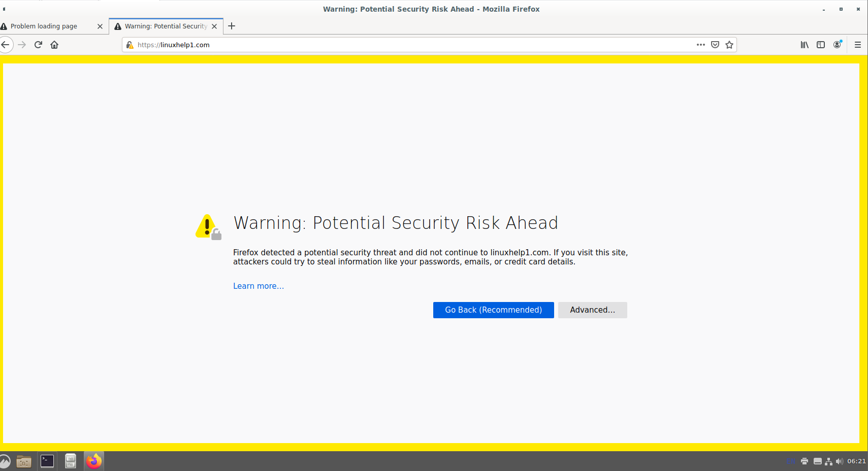868x471 pixels.
Task: Close the Warning: Potential Security tab
Action: (x=214, y=26)
